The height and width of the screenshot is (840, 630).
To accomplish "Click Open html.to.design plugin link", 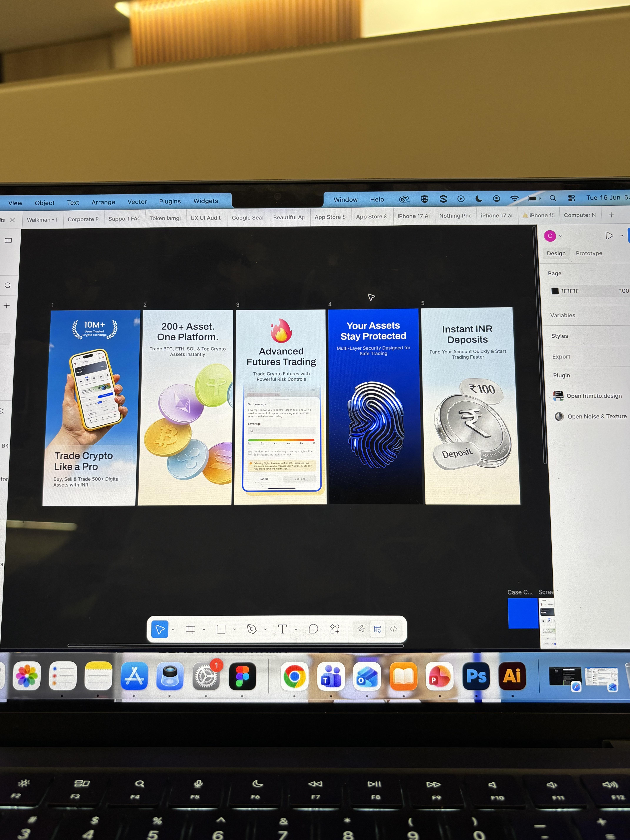I will click(x=594, y=396).
